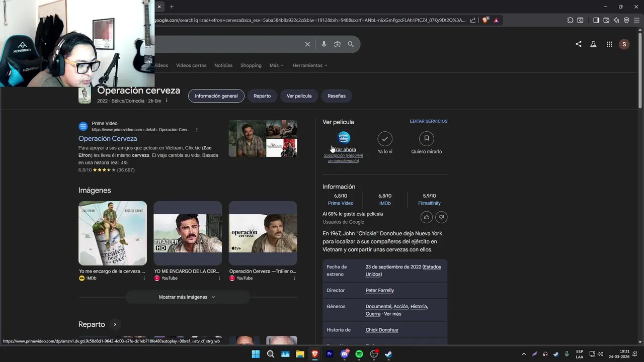Open options for the IMDb image card
The width and height of the screenshot is (644, 362).
pyautogui.click(x=144, y=278)
